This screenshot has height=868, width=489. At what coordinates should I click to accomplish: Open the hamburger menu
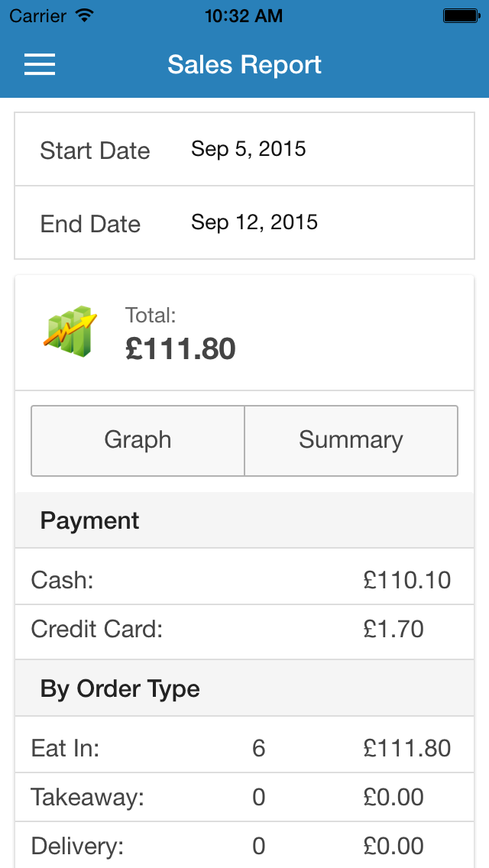pyautogui.click(x=40, y=65)
